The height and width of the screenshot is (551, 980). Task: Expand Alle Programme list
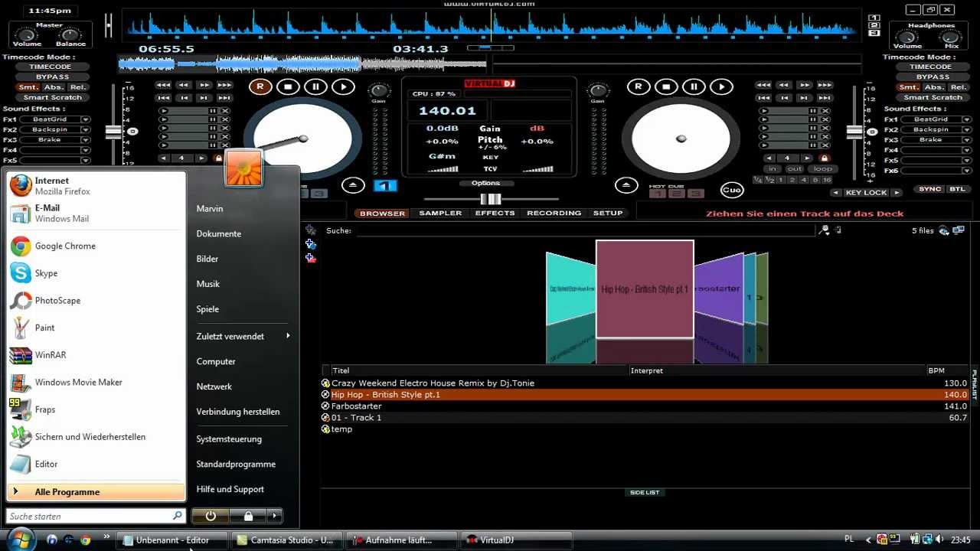tap(96, 492)
